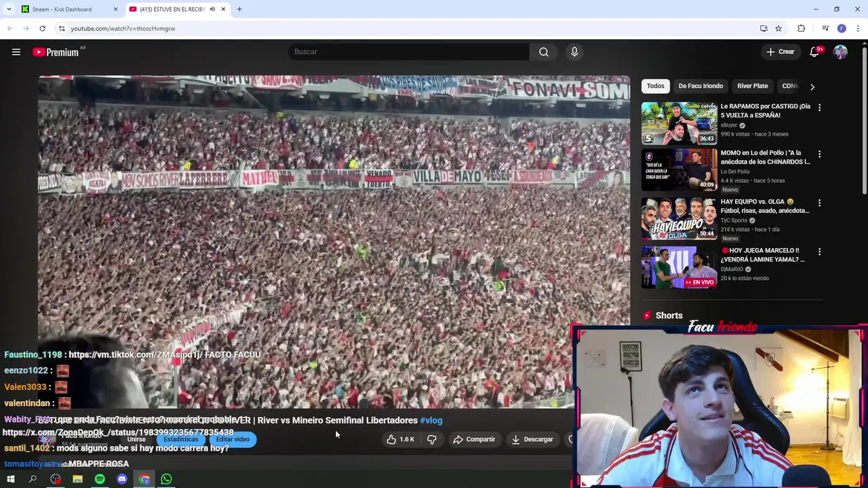Open Windows taskbar search
The width and height of the screenshot is (868, 488).
point(33,480)
